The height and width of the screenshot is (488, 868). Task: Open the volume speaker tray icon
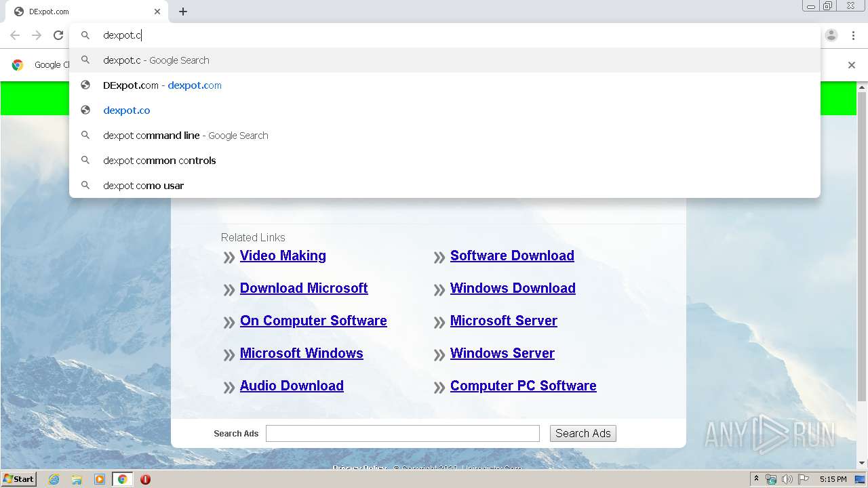click(787, 479)
